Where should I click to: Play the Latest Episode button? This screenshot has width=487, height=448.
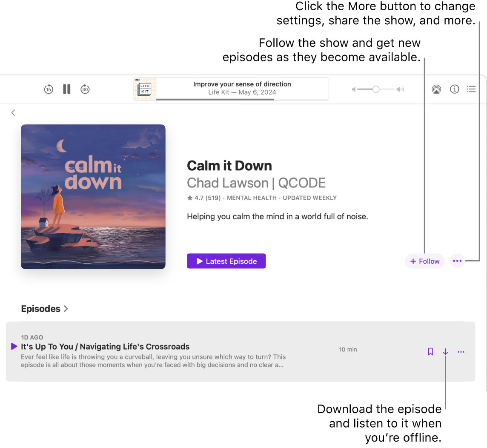coord(226,261)
